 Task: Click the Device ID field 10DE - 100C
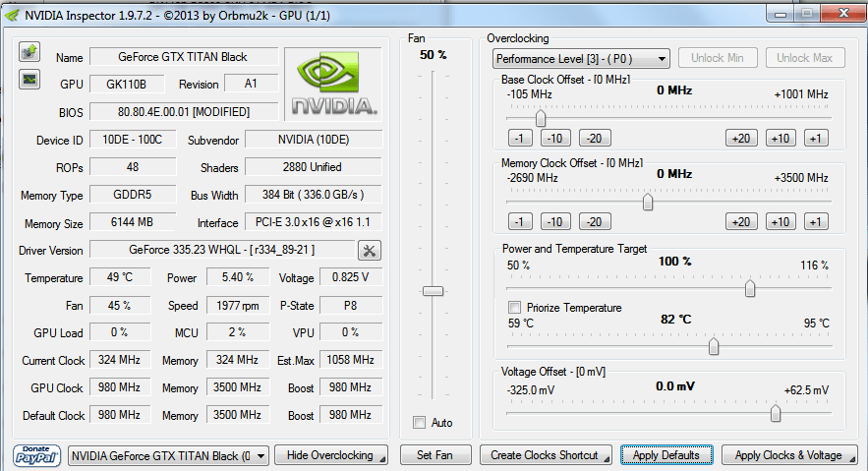pos(133,140)
